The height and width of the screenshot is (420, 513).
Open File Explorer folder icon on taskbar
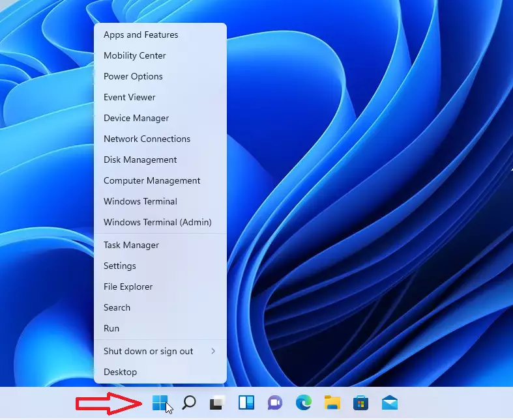coord(332,402)
